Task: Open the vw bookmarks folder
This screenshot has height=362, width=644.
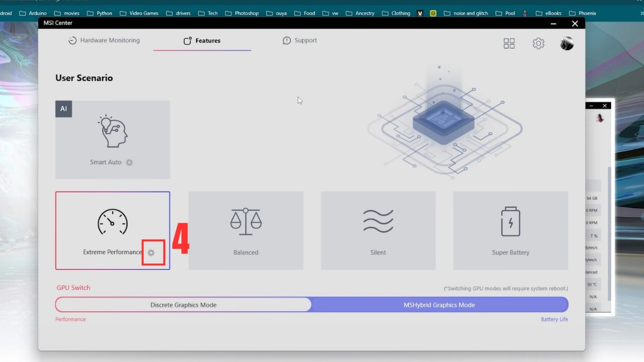Action: click(x=331, y=13)
